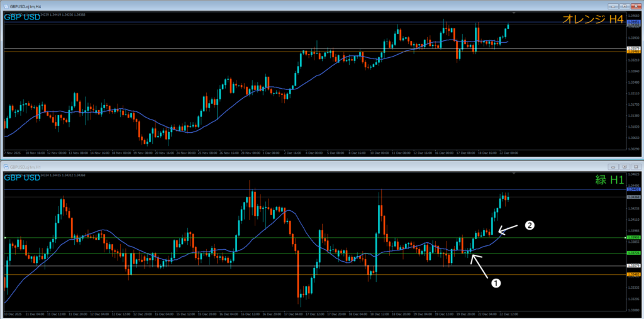Close the H1 chart window
Image resolution: width=644 pixels, height=319 pixels.
point(635,167)
